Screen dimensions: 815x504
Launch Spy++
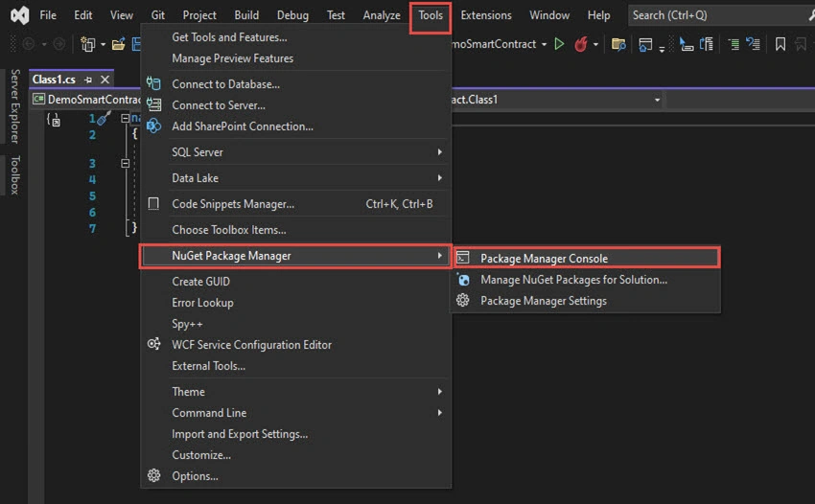point(295,324)
